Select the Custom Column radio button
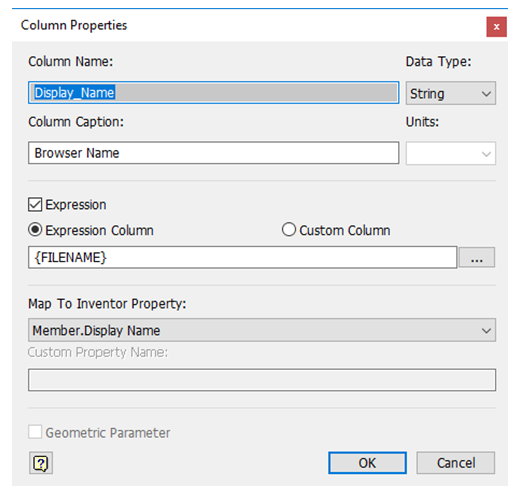 (x=289, y=230)
